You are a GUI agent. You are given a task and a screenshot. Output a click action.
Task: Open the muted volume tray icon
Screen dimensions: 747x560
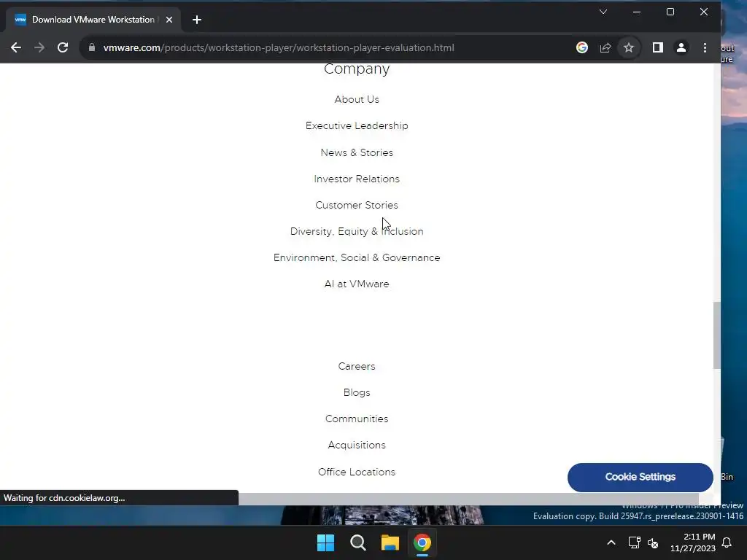[x=653, y=542]
